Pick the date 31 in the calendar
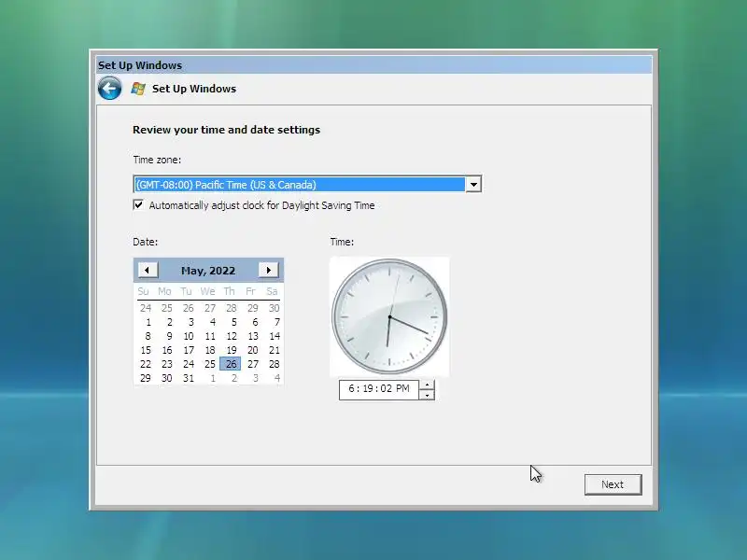 click(x=189, y=378)
